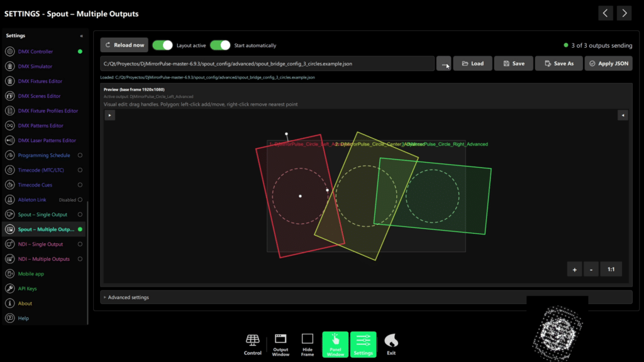This screenshot has width=644, height=362.
Task: Zoom in the preview with plus button
Action: point(575,270)
